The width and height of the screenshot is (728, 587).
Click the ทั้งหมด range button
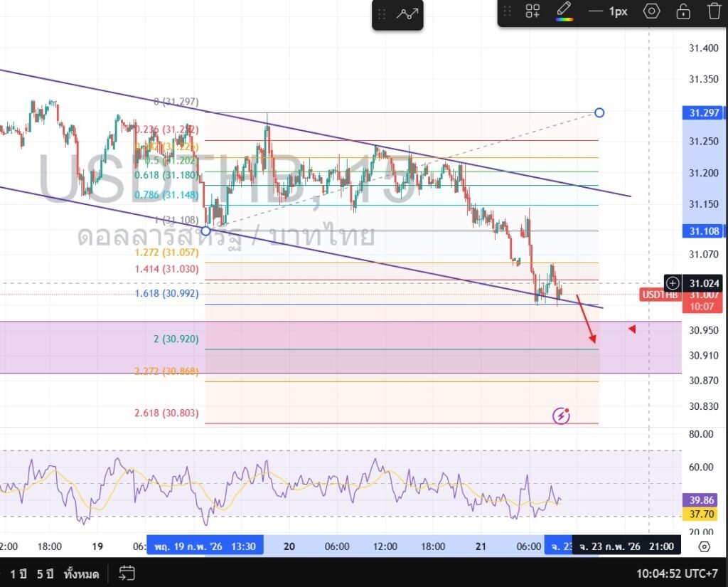point(81,573)
